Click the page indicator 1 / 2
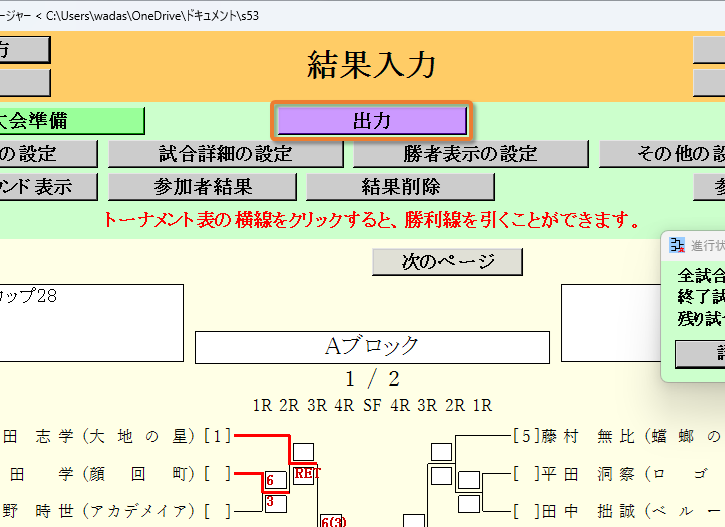The width and height of the screenshot is (725, 527). [x=372, y=380]
